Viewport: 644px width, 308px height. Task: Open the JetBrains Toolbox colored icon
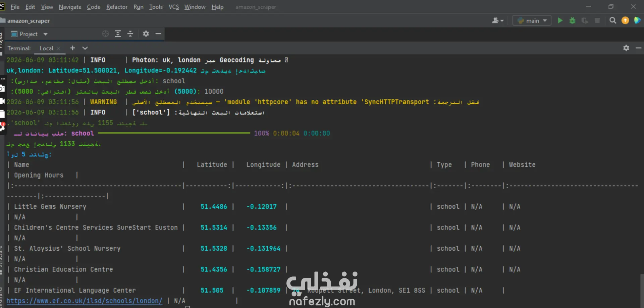(638, 20)
